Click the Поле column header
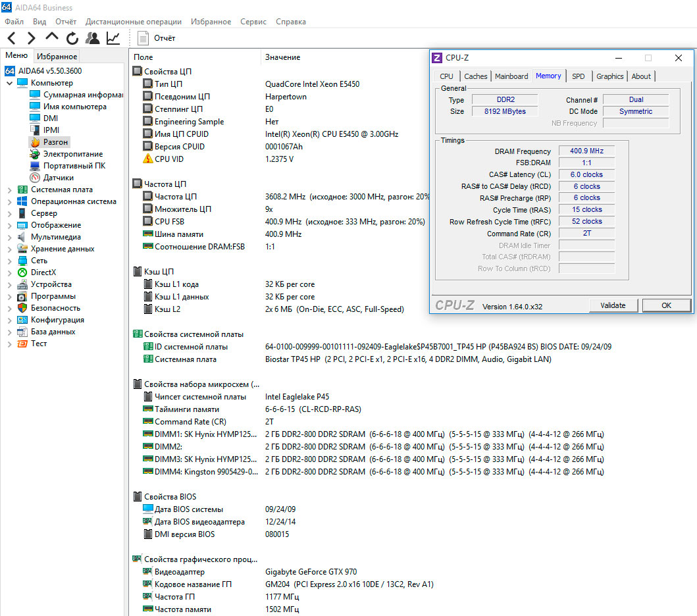This screenshot has width=697, height=616. 195,57
